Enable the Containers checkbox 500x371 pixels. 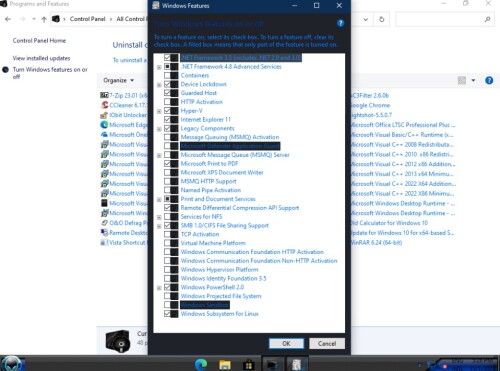(x=167, y=75)
